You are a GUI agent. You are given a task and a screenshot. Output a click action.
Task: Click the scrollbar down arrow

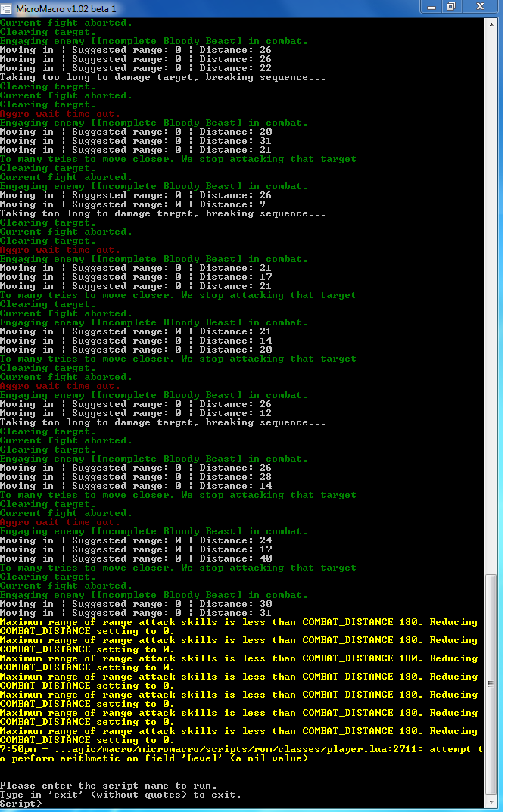pos(492,804)
